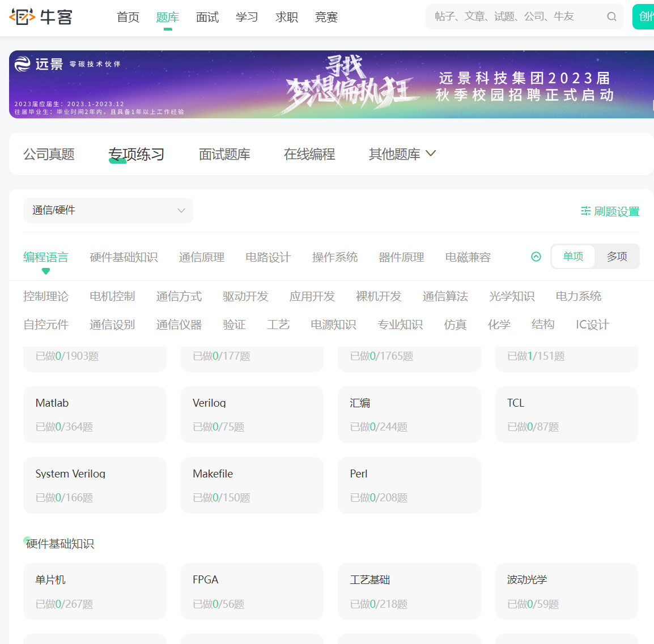Switch to 公司真题 tab
Viewport: 654px width, 644px height.
pyautogui.click(x=49, y=154)
